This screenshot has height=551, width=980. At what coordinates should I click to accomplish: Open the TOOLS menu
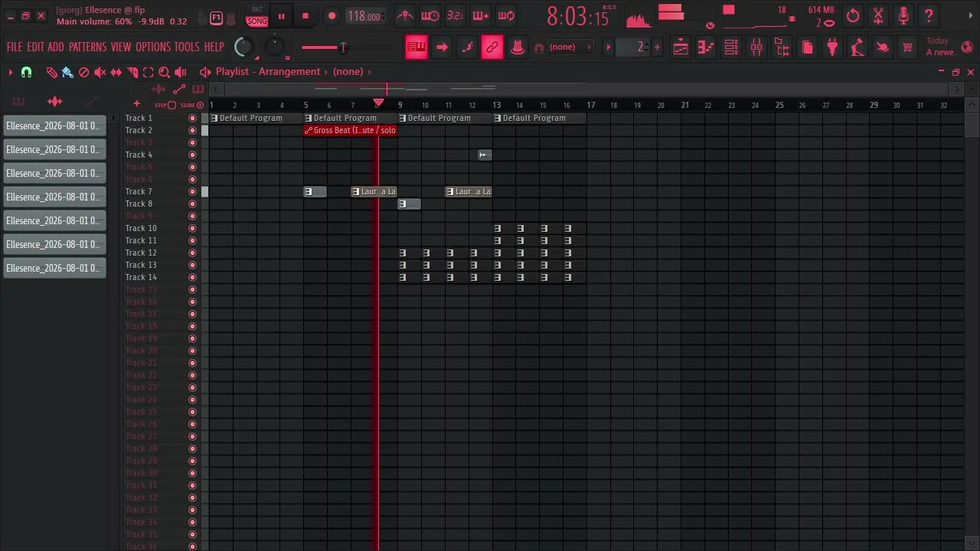tap(187, 47)
